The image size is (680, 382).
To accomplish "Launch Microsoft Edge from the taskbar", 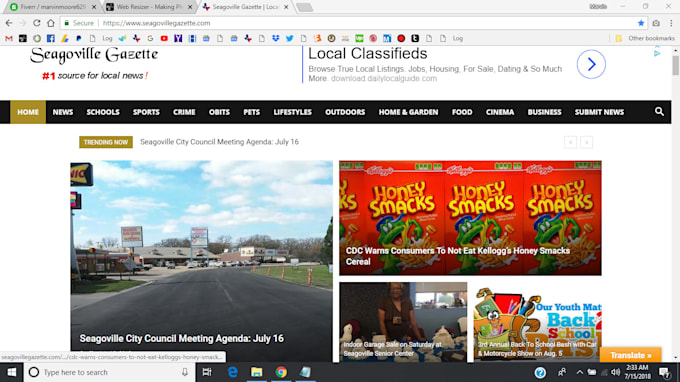I will coord(232,372).
